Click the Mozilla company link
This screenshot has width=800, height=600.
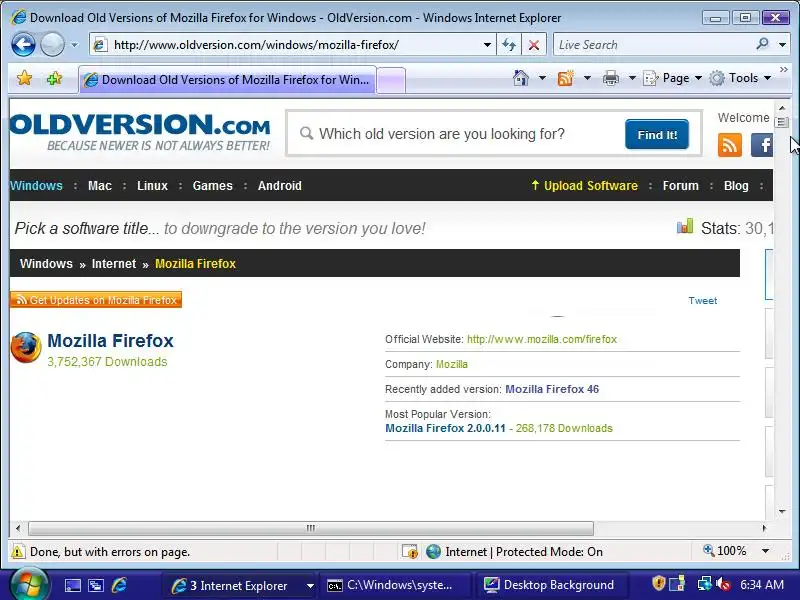(x=452, y=364)
